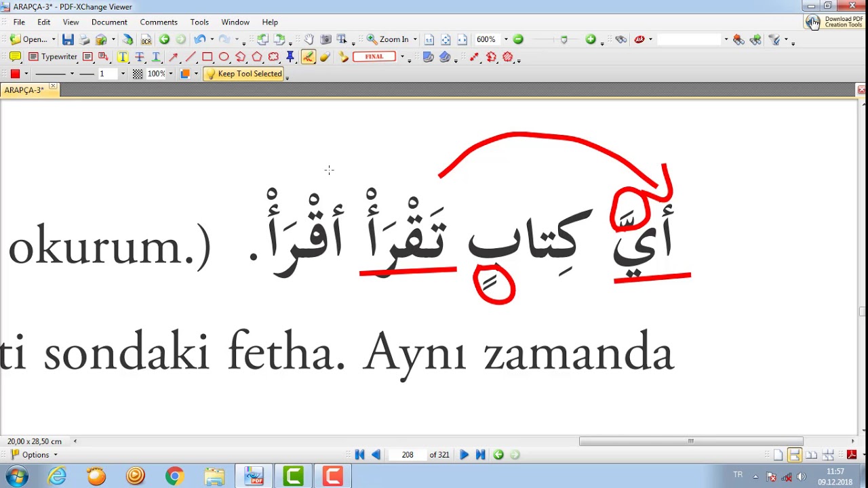Click the toolbar search input field
This screenshot has width=868, height=488.
(x=690, y=39)
